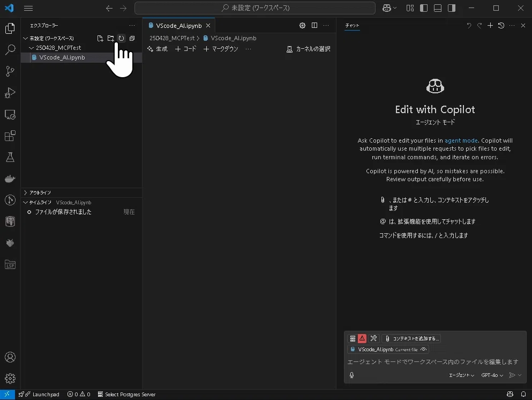Open the Testing flask view

click(x=10, y=157)
